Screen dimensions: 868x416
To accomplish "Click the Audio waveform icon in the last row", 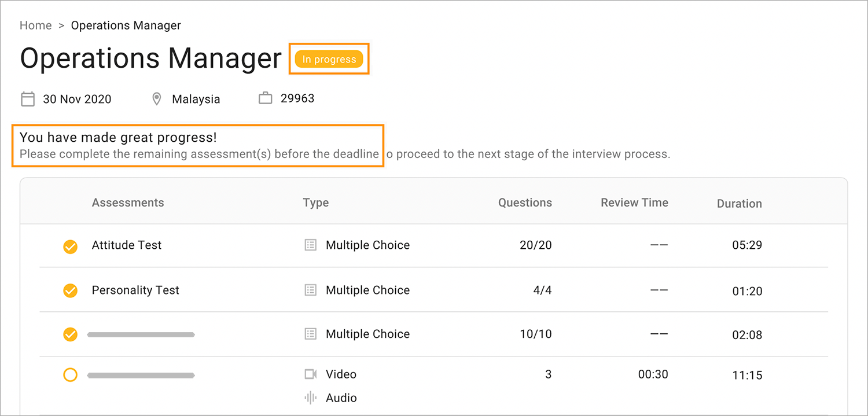I will coord(310,397).
